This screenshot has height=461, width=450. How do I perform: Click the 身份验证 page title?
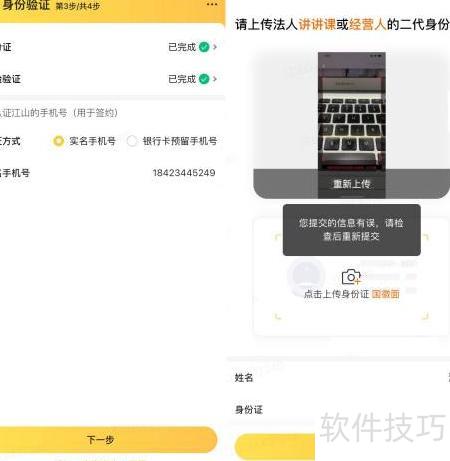click(x=26, y=5)
